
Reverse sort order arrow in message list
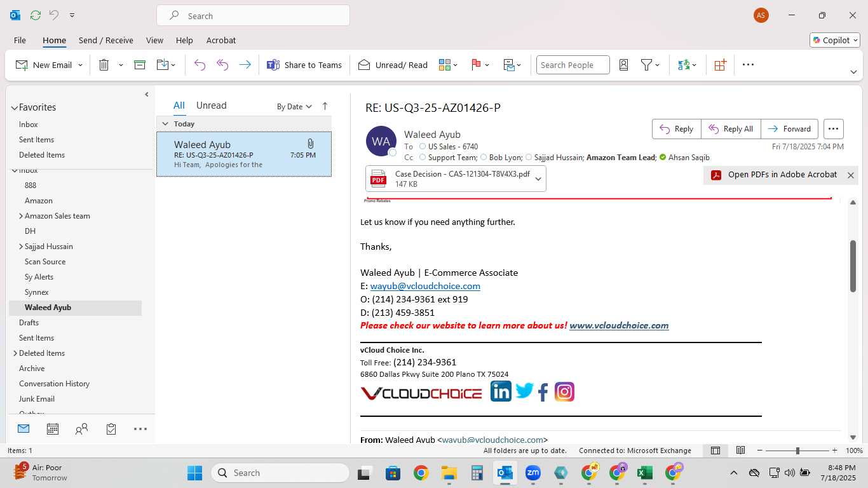[325, 106]
